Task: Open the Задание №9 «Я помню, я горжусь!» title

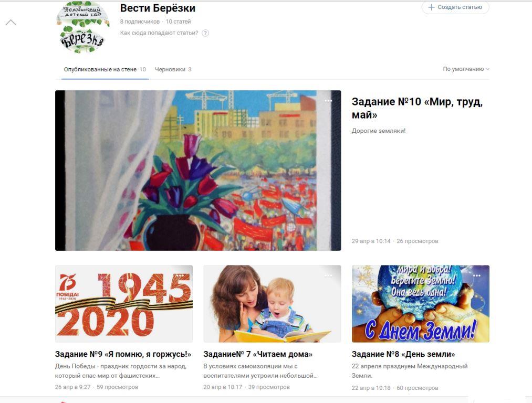Action: coord(123,354)
